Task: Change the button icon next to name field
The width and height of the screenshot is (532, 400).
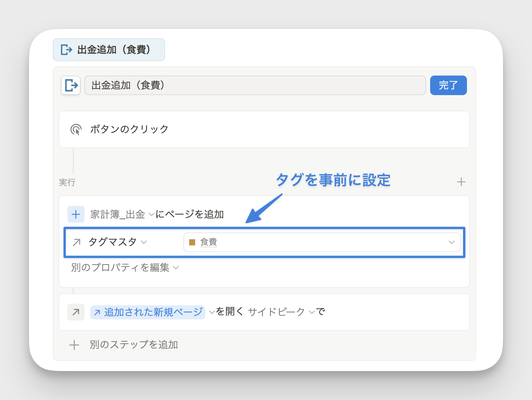Action: [x=71, y=85]
